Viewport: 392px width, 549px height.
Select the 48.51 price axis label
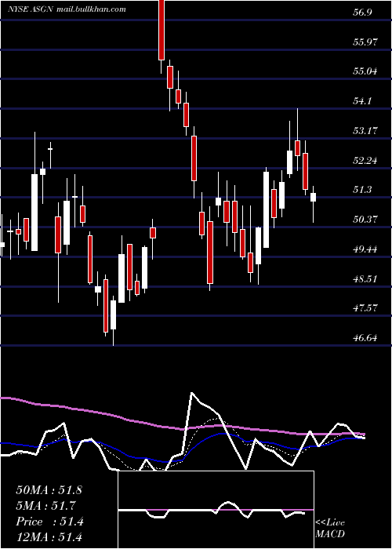[x=365, y=279]
